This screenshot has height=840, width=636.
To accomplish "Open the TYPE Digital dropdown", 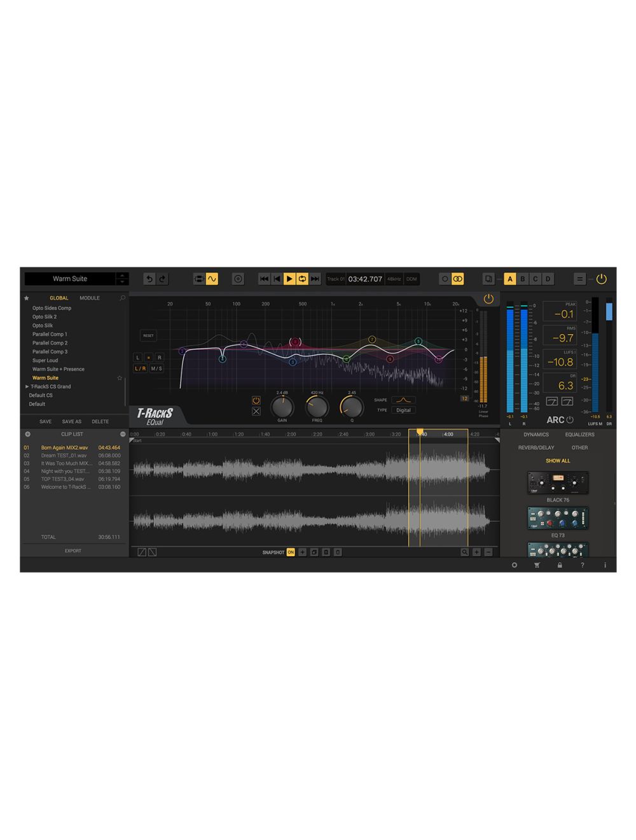I will [403, 410].
